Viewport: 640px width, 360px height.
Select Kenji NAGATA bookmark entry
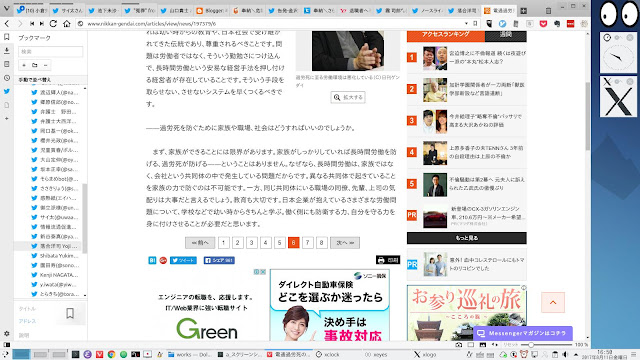click(x=55, y=275)
